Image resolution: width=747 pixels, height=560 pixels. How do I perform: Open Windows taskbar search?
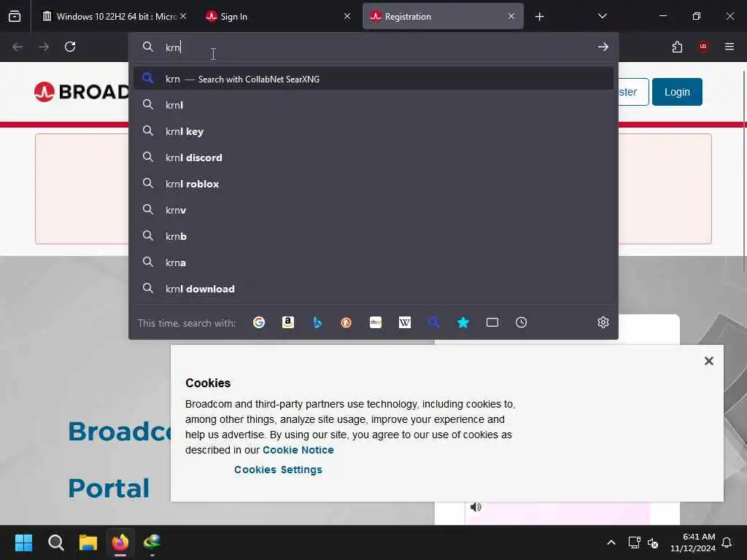pyautogui.click(x=55, y=542)
